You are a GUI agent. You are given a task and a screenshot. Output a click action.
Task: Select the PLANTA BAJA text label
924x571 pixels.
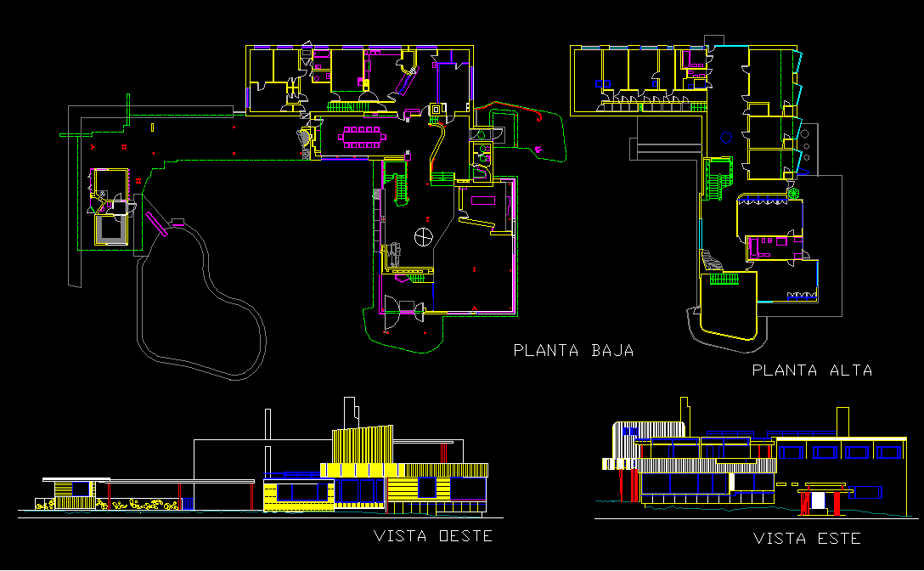pyautogui.click(x=574, y=349)
